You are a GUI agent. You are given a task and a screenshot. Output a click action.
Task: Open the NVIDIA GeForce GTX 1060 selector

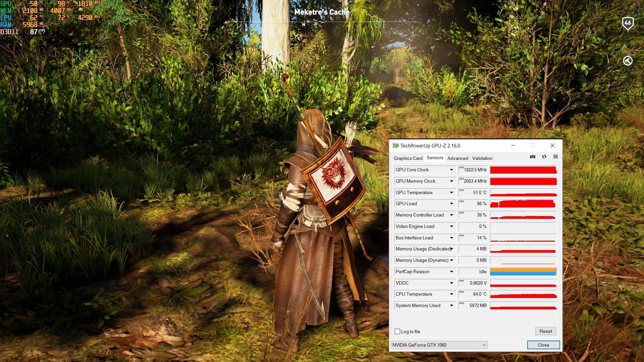coord(439,345)
